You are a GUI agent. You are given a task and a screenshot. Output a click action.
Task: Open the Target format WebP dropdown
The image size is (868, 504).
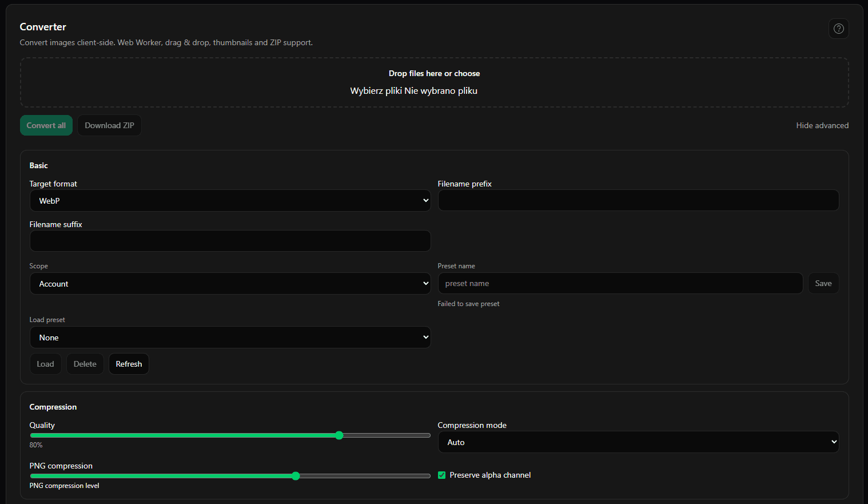click(x=230, y=201)
